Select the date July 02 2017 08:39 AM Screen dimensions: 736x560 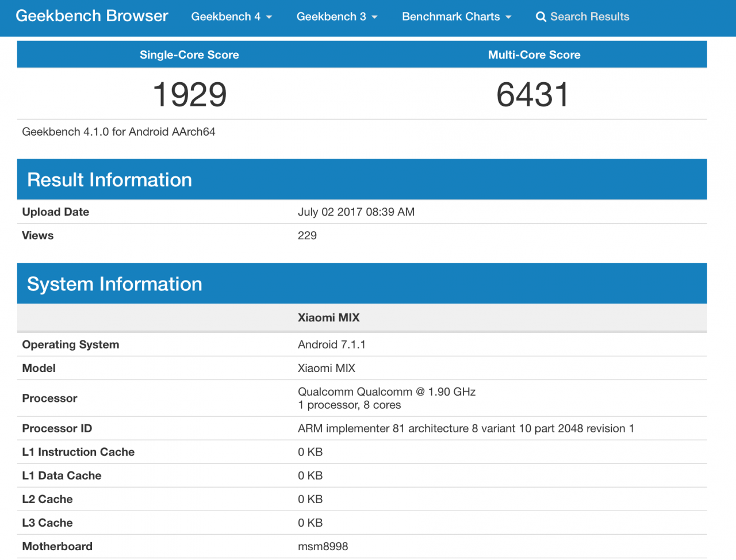pyautogui.click(x=356, y=212)
